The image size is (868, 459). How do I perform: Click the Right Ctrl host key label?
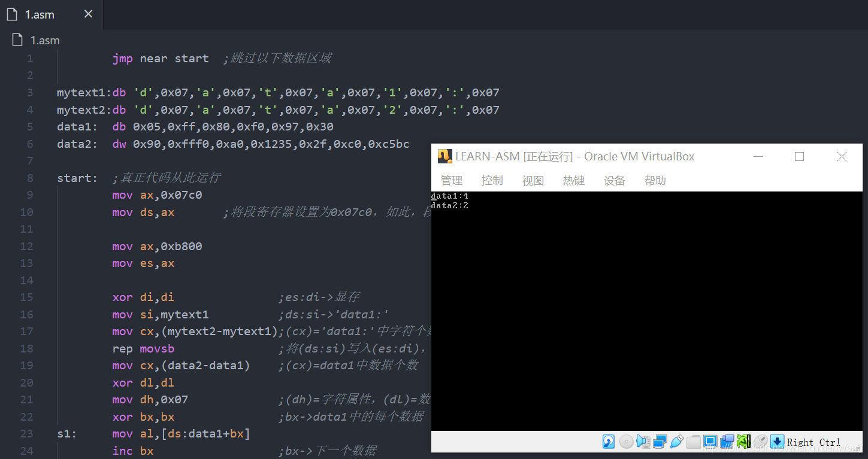(x=813, y=442)
